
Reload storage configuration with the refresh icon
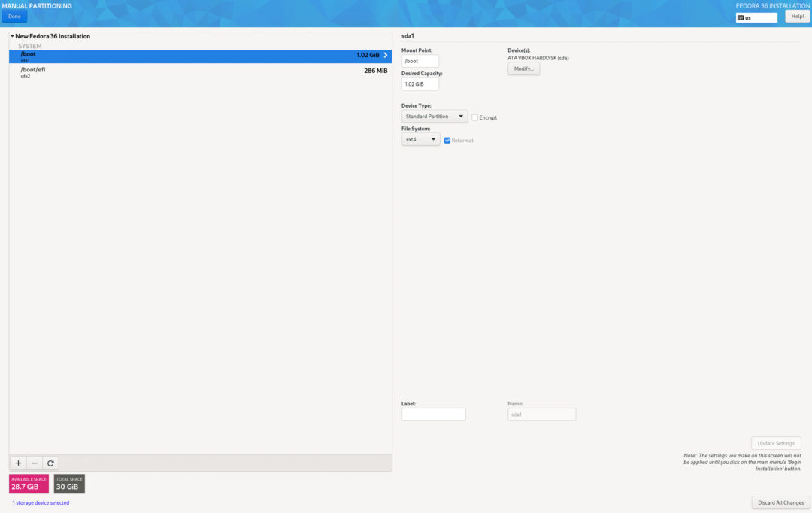(x=50, y=463)
